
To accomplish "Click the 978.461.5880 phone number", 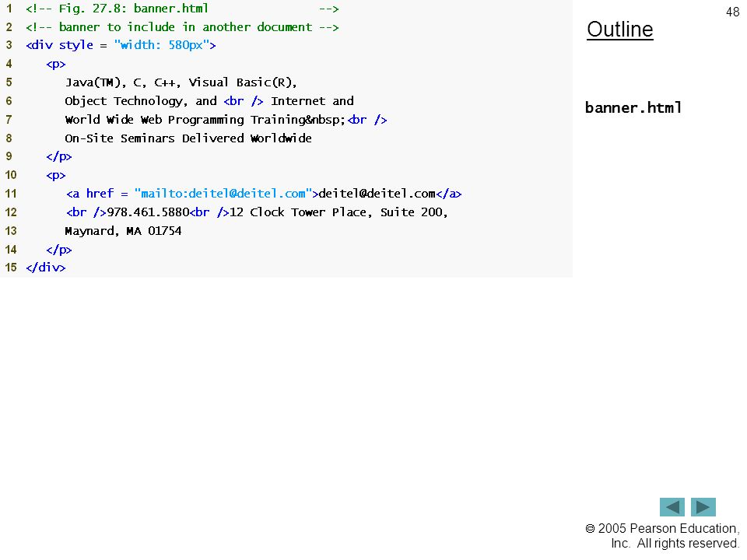I will click(148, 212).
